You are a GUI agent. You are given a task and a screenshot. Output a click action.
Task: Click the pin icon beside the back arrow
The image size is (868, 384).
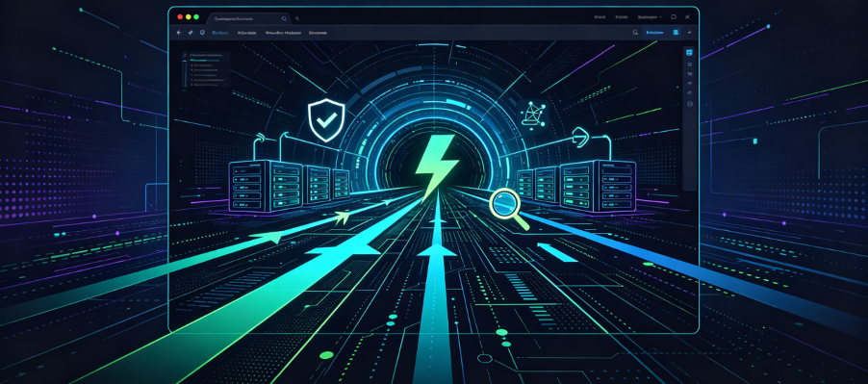pyautogui.click(x=191, y=33)
